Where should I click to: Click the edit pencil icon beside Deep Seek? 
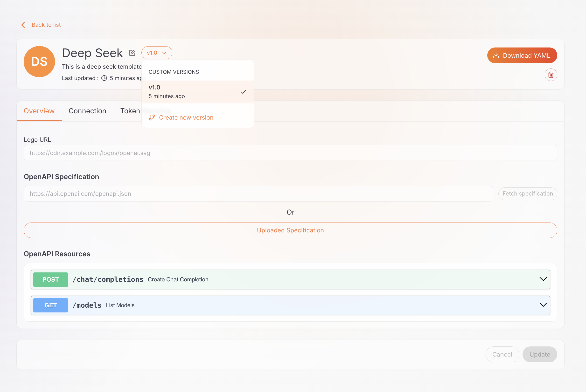point(132,53)
